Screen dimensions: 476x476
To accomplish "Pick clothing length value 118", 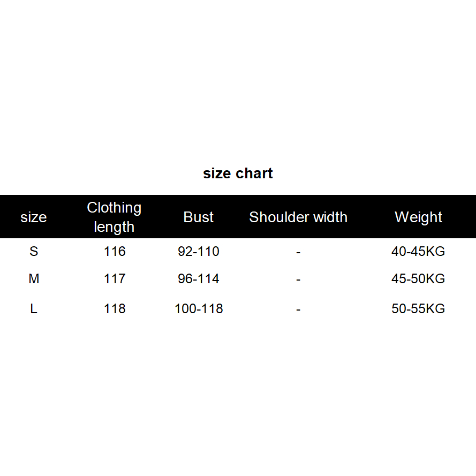I will [x=115, y=309].
